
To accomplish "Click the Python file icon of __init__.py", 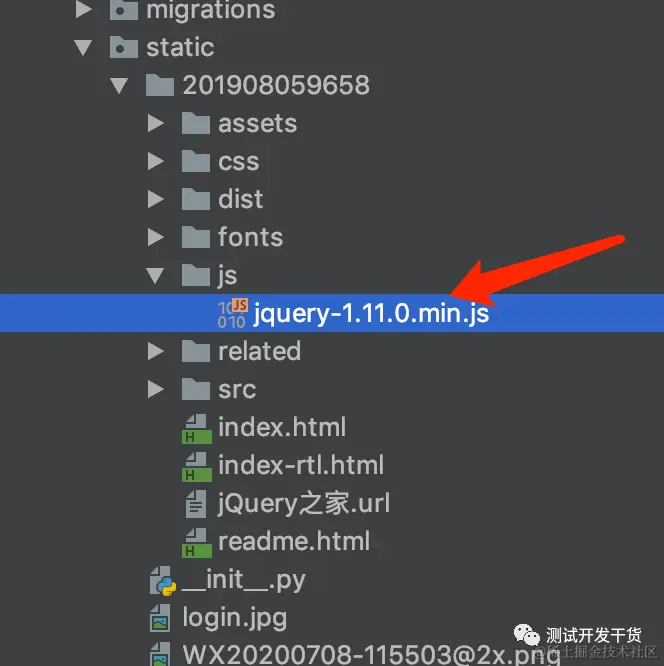I will 163,581.
